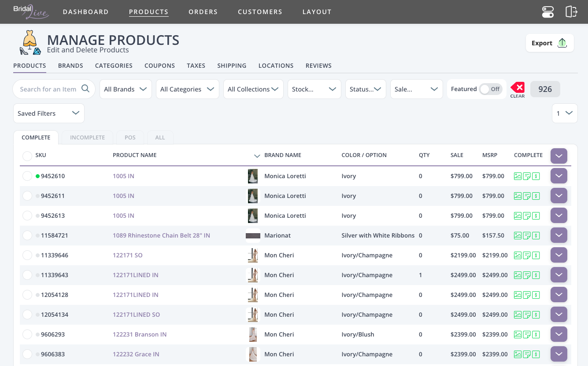
Task: Open the image preview icon for SKU 9452610
Action: [x=518, y=176]
